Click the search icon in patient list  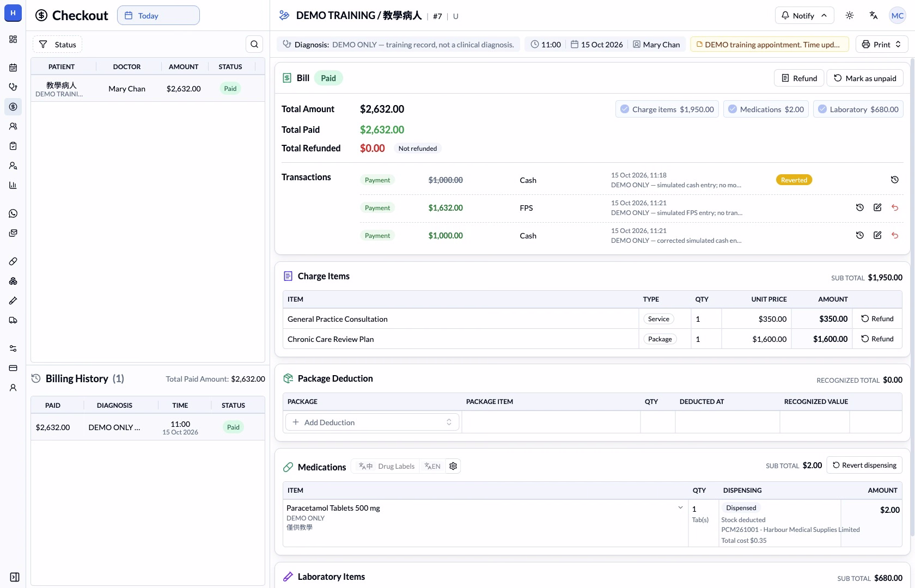pos(254,44)
